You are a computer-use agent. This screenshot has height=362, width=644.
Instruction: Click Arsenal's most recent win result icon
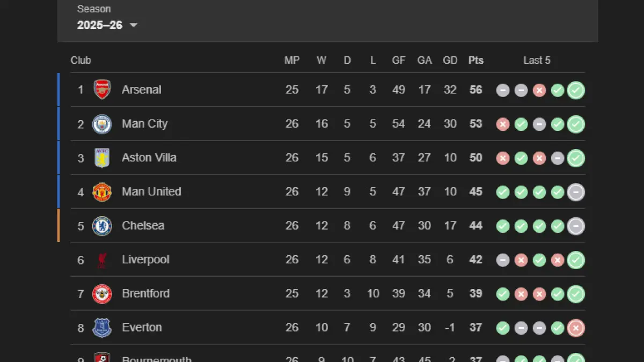(x=576, y=90)
